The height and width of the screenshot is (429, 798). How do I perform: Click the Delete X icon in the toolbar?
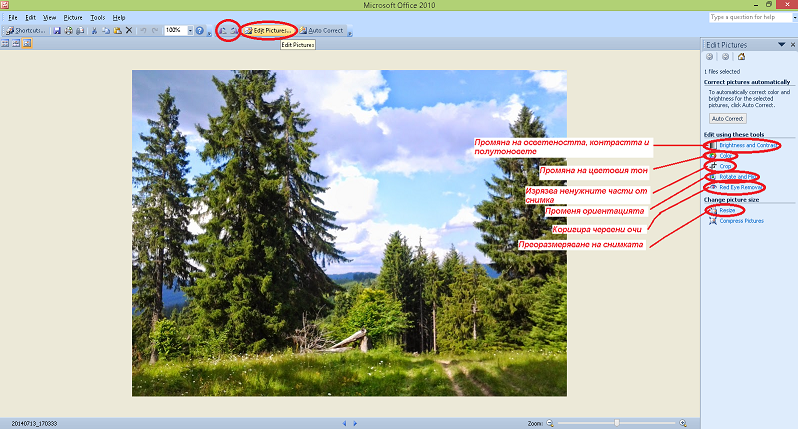[x=129, y=31]
